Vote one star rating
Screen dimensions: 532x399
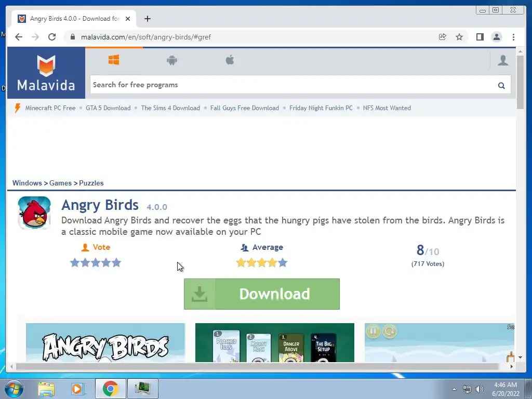(x=75, y=262)
